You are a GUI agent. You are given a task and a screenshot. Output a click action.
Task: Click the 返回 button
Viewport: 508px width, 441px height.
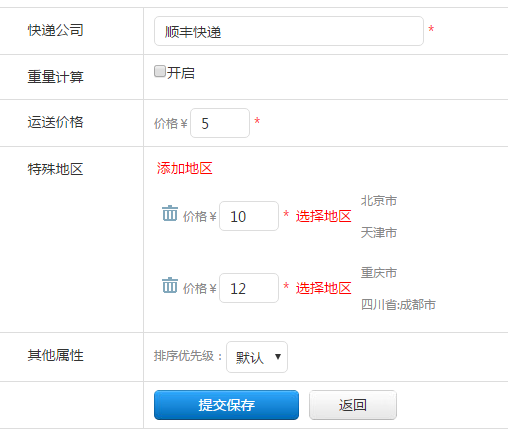(x=353, y=405)
